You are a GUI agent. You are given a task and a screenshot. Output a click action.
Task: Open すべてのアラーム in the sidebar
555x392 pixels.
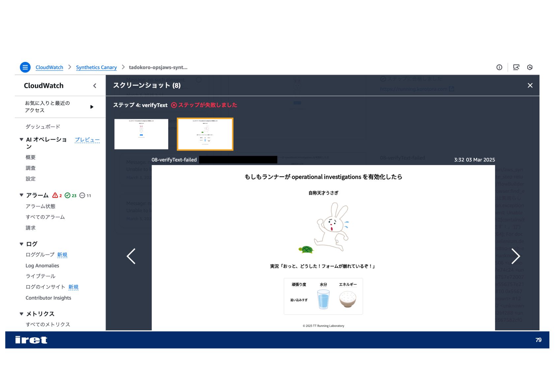coord(45,217)
